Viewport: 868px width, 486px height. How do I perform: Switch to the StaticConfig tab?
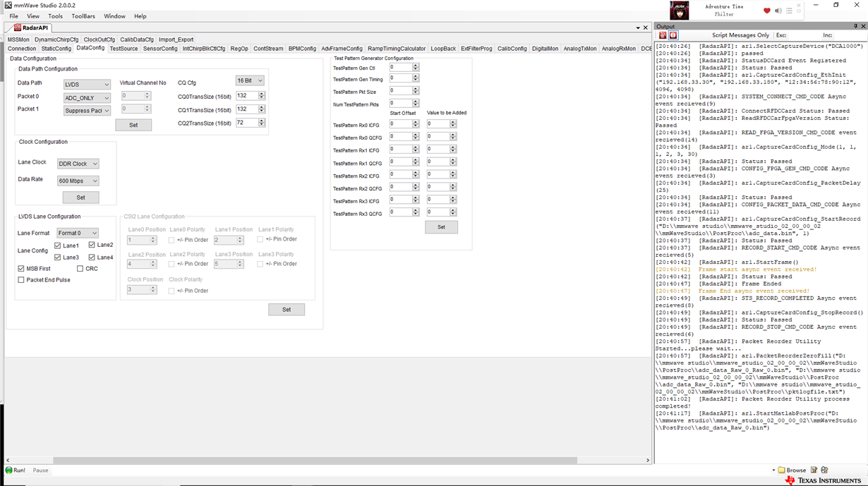tap(56, 49)
